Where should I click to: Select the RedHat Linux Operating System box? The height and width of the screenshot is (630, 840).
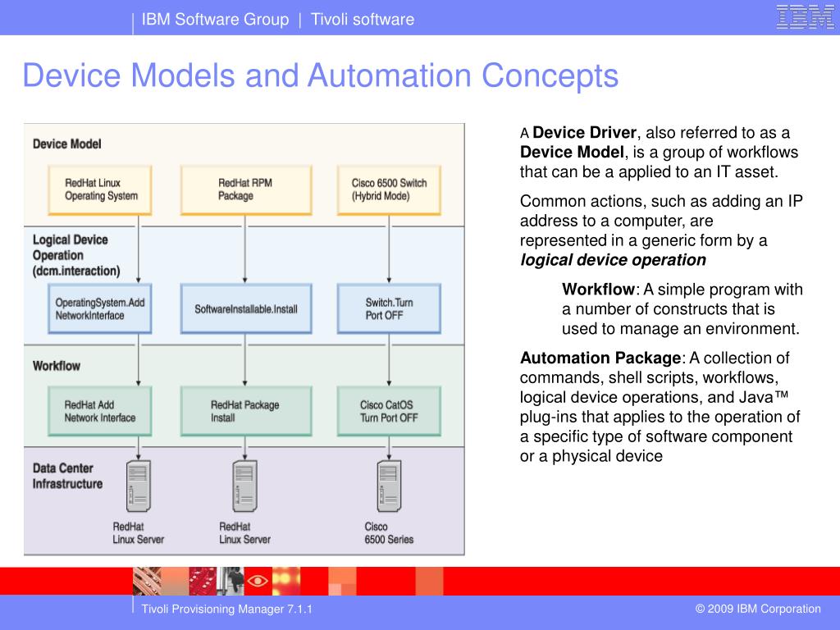(100, 189)
